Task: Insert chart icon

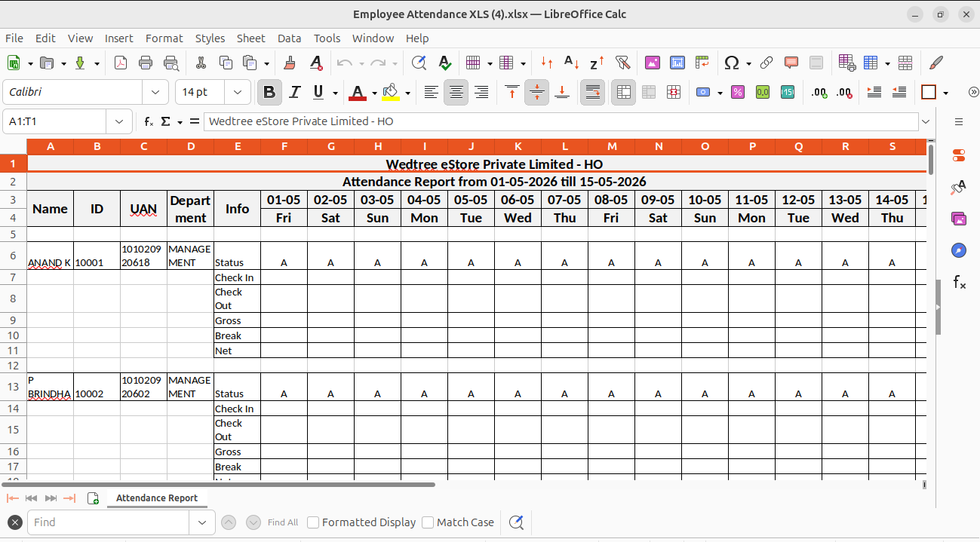Action: pyautogui.click(x=677, y=63)
